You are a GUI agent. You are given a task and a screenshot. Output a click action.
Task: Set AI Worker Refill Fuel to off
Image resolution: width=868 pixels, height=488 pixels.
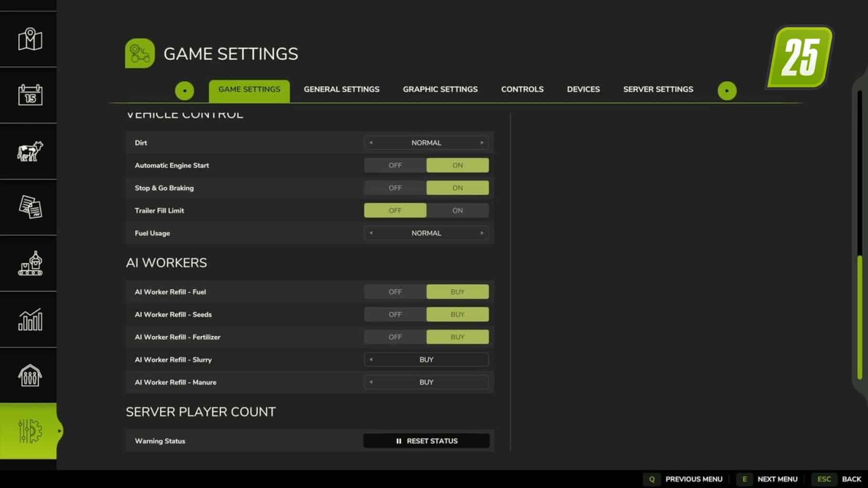tap(395, 292)
